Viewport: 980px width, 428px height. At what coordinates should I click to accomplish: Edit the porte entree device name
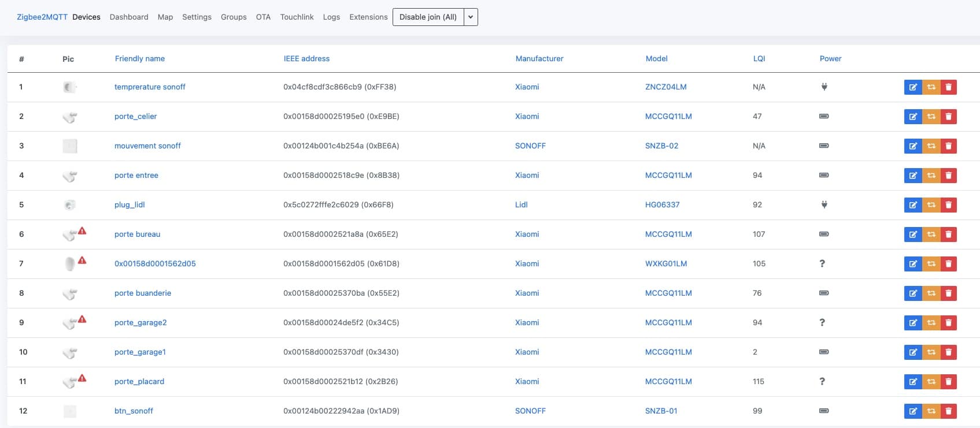[x=913, y=176]
